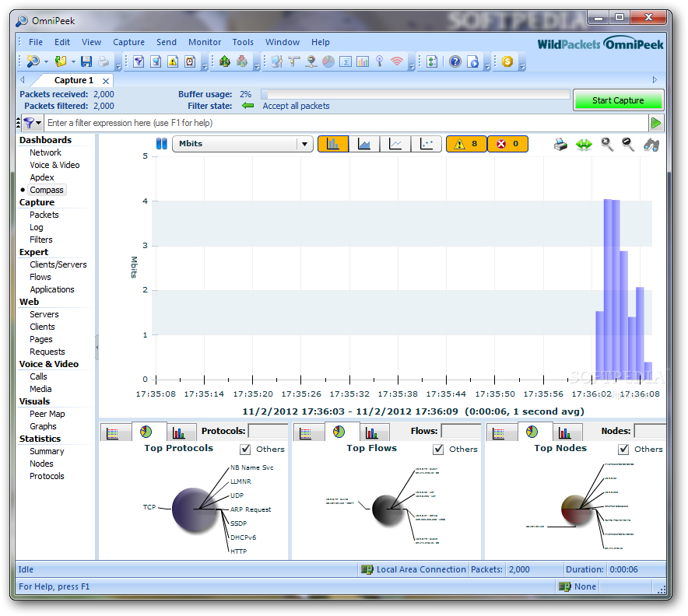Click the zoom out magnifier above chart
This screenshot has height=616, width=688.
(628, 144)
